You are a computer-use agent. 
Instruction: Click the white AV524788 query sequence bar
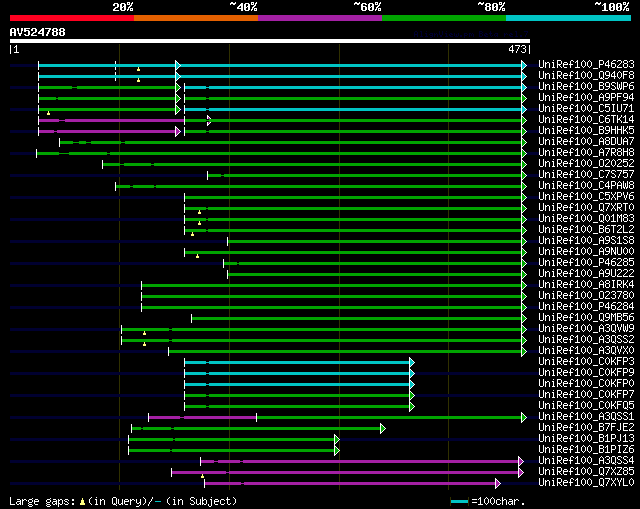270,41
